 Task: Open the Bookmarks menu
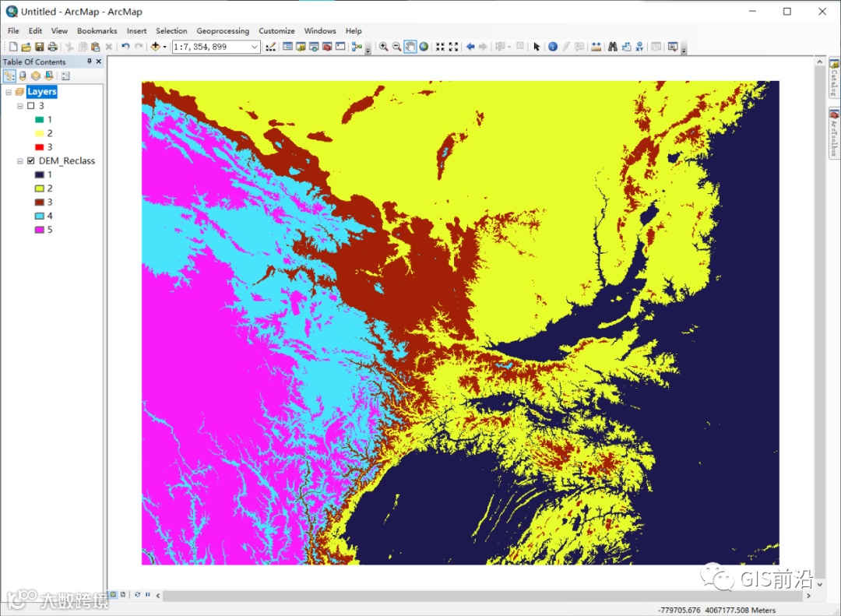pos(97,30)
